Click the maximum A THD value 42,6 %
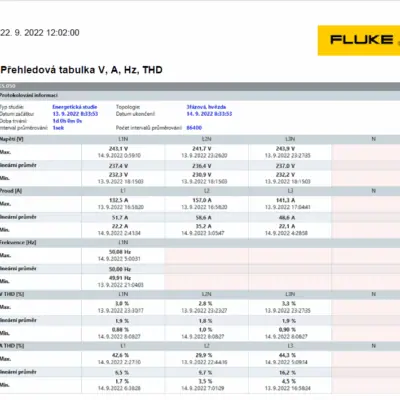The height and width of the screenshot is (400, 400). point(120,355)
